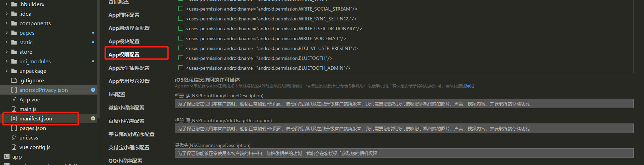Screen dimensions: 644x165
Task: Open the 详见 internationalization description link
Action: pos(470,86)
